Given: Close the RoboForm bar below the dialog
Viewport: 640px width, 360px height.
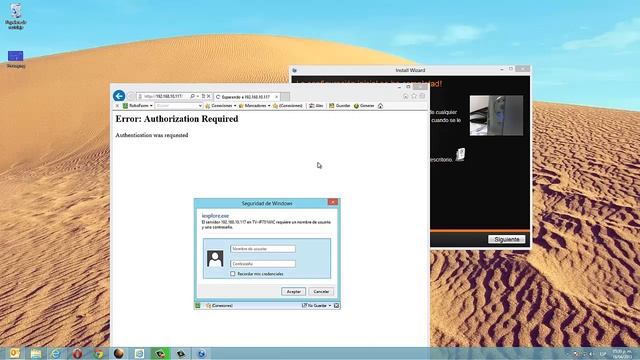Looking at the screenshot, I should (336, 306).
